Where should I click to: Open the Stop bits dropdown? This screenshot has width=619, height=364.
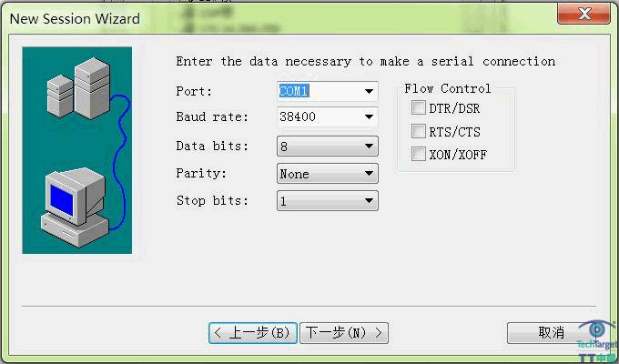pos(369,200)
